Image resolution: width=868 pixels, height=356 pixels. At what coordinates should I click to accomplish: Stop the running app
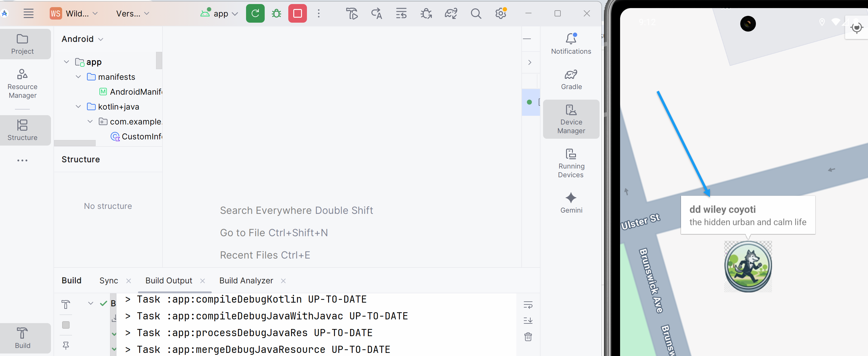(x=297, y=13)
